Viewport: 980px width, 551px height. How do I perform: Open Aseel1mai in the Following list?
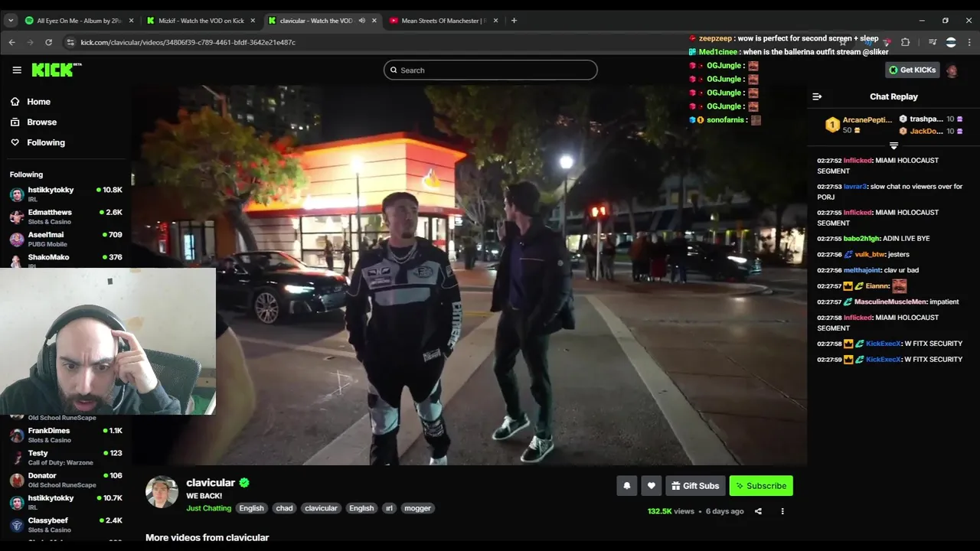coord(65,239)
